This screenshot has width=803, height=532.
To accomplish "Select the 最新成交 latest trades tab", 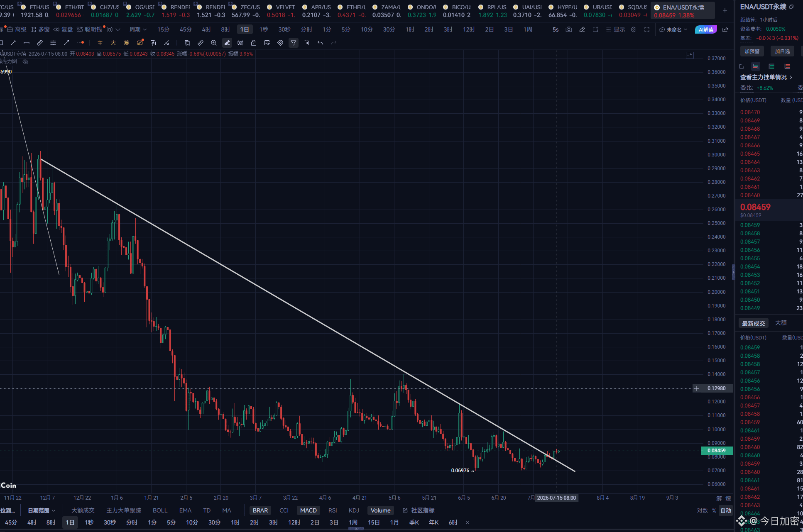I will 754,323.
